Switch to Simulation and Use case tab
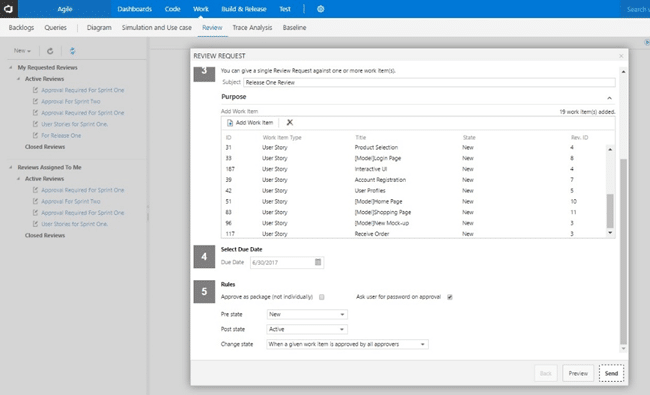Screen dimensions: 650x395 click(157, 28)
